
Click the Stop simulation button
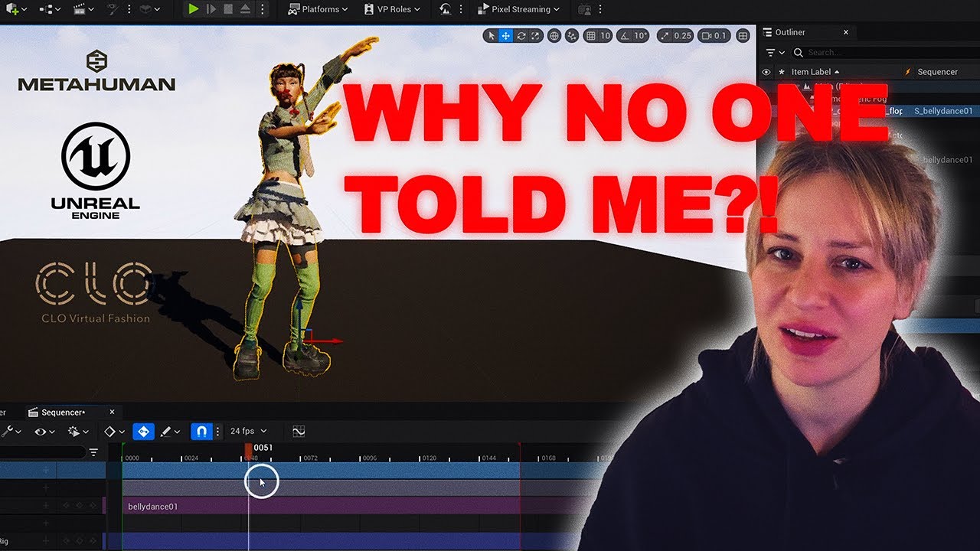[228, 9]
